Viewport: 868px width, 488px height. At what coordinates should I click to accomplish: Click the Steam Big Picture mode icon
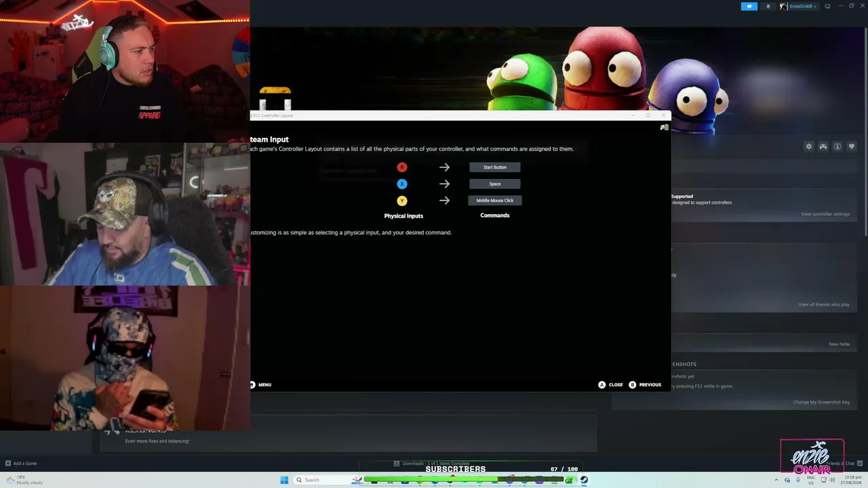(827, 7)
